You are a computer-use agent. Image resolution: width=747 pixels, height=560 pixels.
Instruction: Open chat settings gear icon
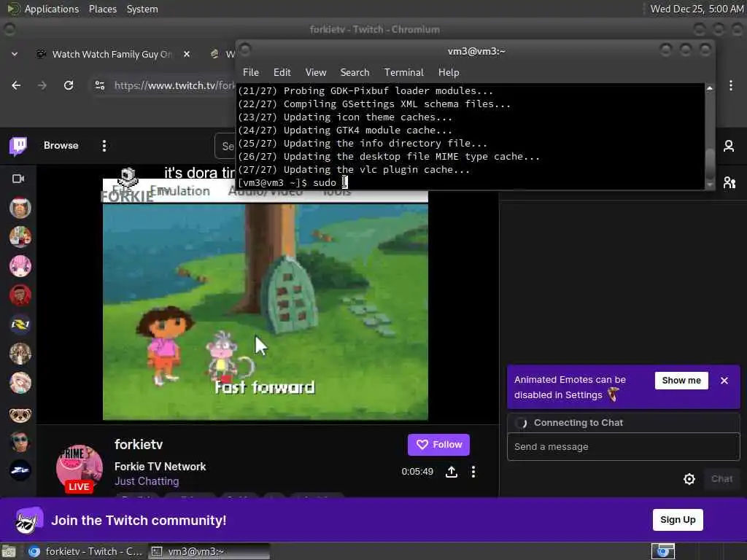689,479
